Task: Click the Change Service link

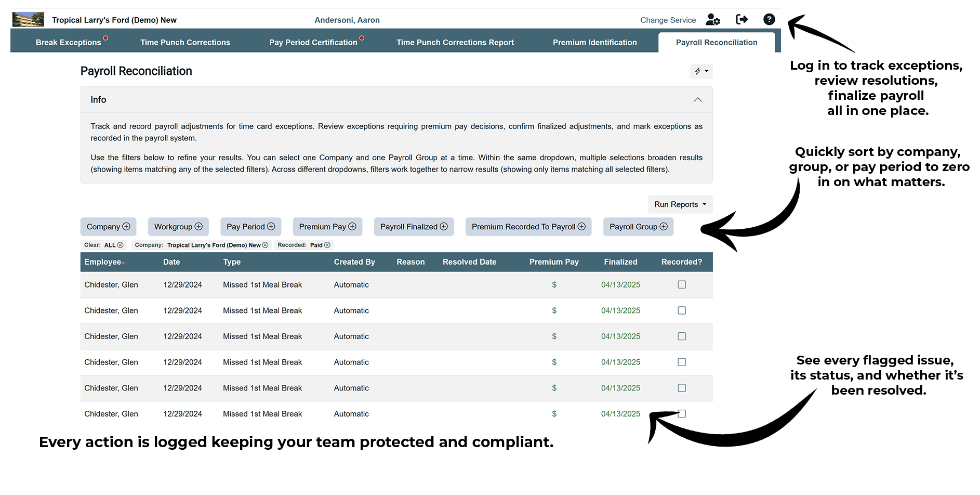Action: 668,20
